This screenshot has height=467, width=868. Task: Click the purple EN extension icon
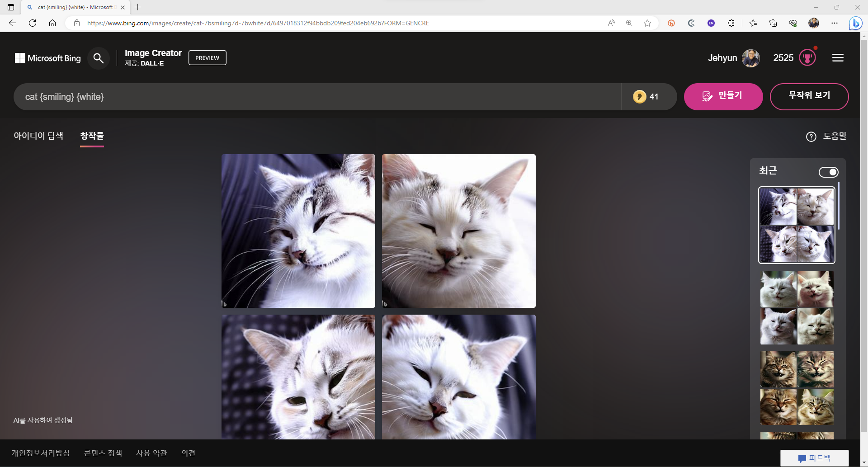[x=711, y=23]
